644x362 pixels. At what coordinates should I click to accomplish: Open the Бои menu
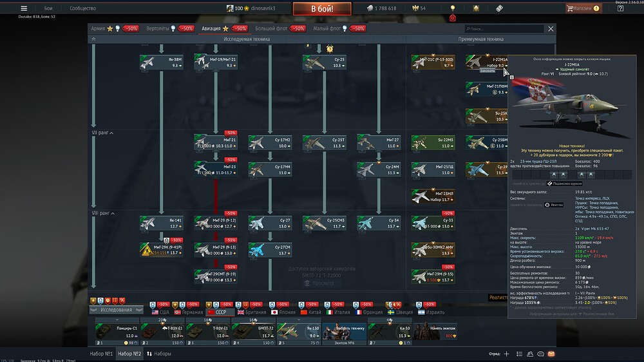pos(48,8)
